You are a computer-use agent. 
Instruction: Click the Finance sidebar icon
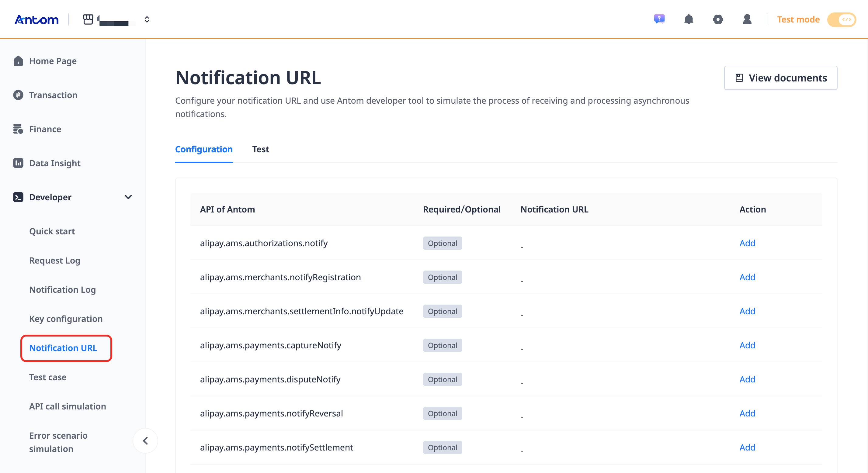pyautogui.click(x=18, y=129)
